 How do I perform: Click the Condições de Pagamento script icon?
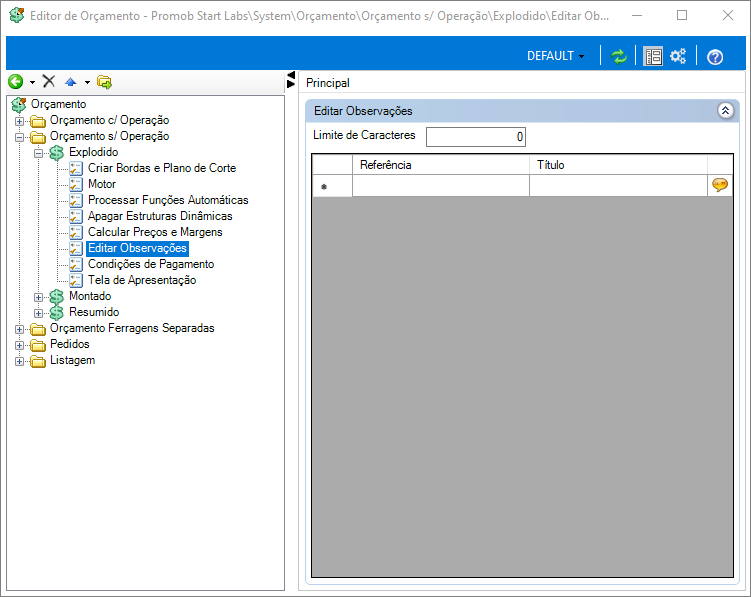click(76, 264)
